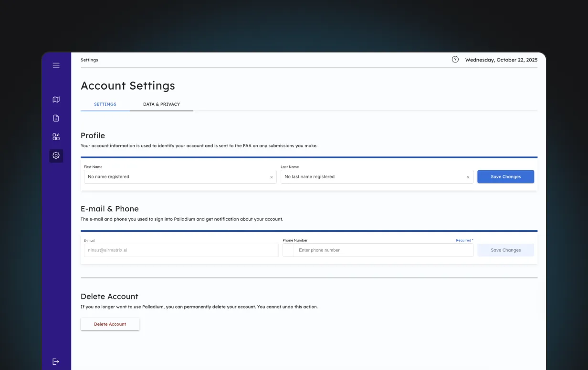The height and width of the screenshot is (370, 588).
Task: Open the map view icon
Action: pos(56,100)
